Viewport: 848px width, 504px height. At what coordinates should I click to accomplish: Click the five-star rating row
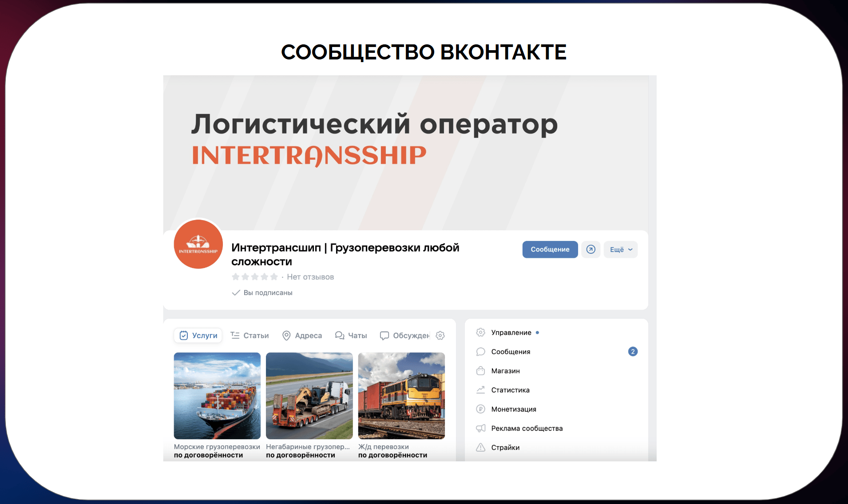pyautogui.click(x=254, y=277)
